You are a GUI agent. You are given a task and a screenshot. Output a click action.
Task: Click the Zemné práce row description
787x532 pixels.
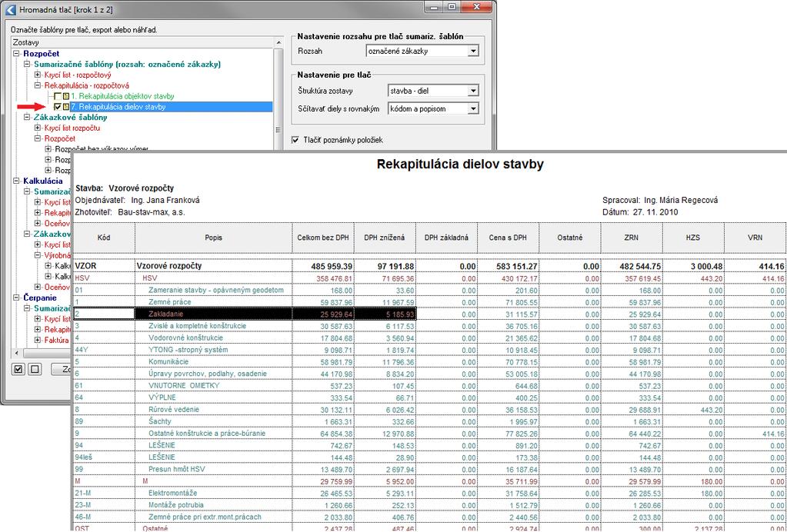[170, 302]
